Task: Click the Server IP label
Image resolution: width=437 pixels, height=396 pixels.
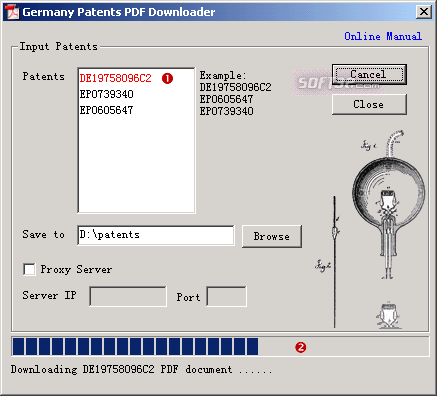Action: pyautogui.click(x=49, y=295)
